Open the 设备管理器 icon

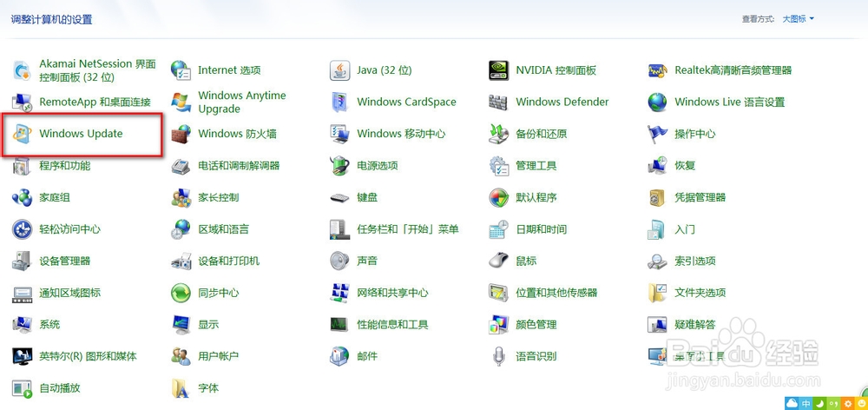23,261
